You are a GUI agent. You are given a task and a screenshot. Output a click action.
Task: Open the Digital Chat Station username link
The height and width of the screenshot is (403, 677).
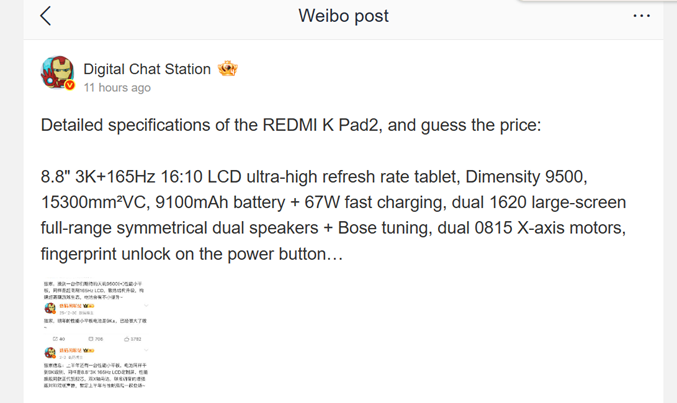click(x=147, y=69)
